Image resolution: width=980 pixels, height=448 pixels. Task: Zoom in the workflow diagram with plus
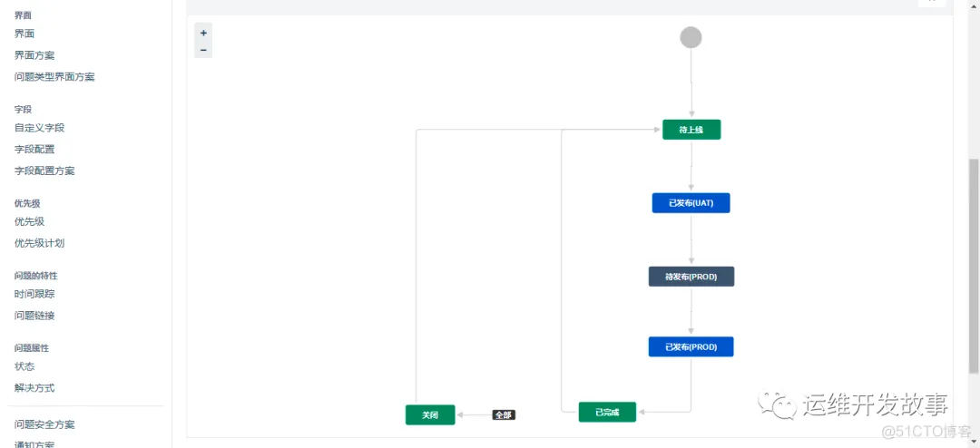click(x=203, y=34)
